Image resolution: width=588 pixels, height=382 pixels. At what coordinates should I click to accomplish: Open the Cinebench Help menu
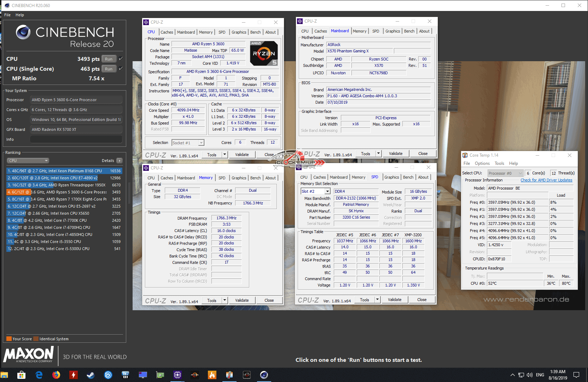[x=20, y=15]
